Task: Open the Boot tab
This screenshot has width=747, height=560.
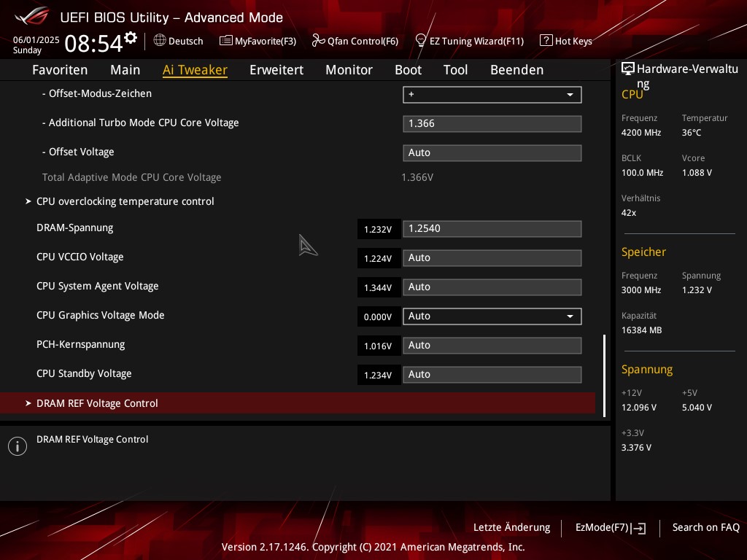Action: 408,70
